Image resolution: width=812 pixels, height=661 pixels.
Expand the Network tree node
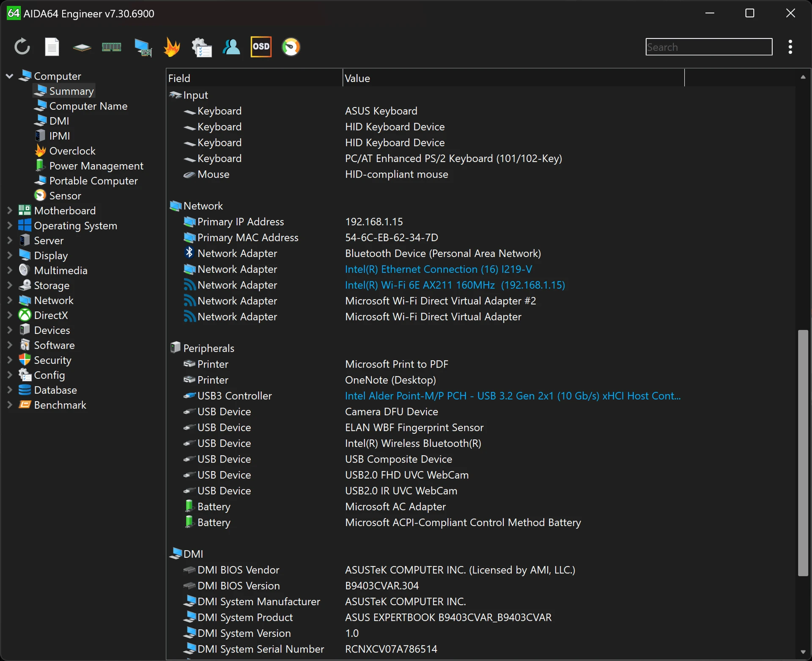click(x=9, y=300)
